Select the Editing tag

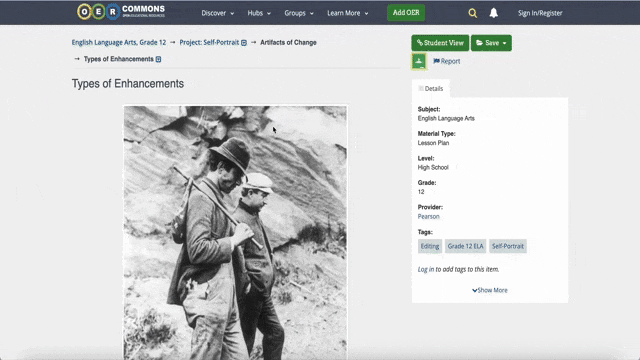(430, 246)
